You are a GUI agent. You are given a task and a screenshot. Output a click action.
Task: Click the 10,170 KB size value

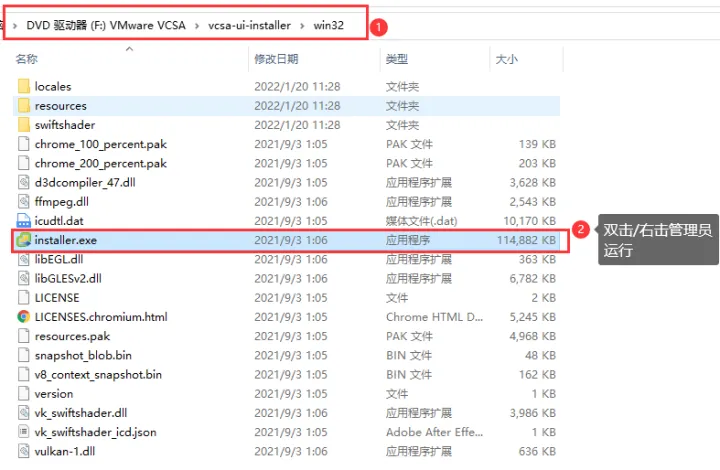pos(529,221)
